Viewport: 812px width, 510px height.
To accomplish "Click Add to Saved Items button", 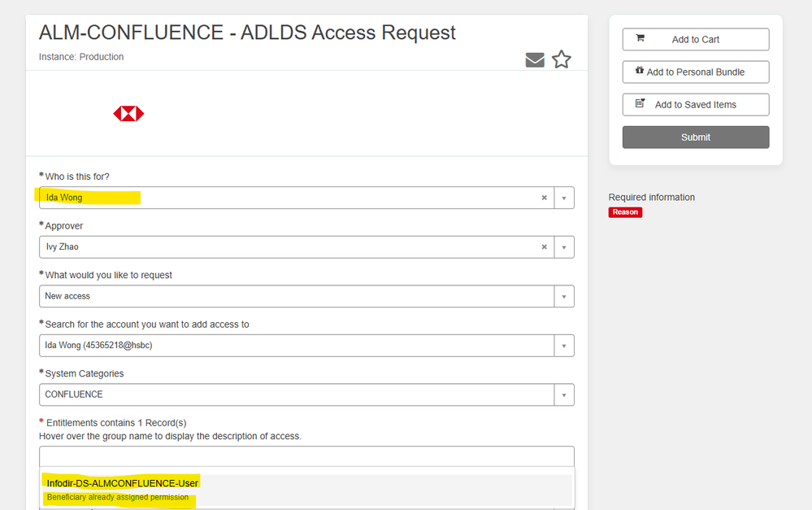I will tap(696, 105).
